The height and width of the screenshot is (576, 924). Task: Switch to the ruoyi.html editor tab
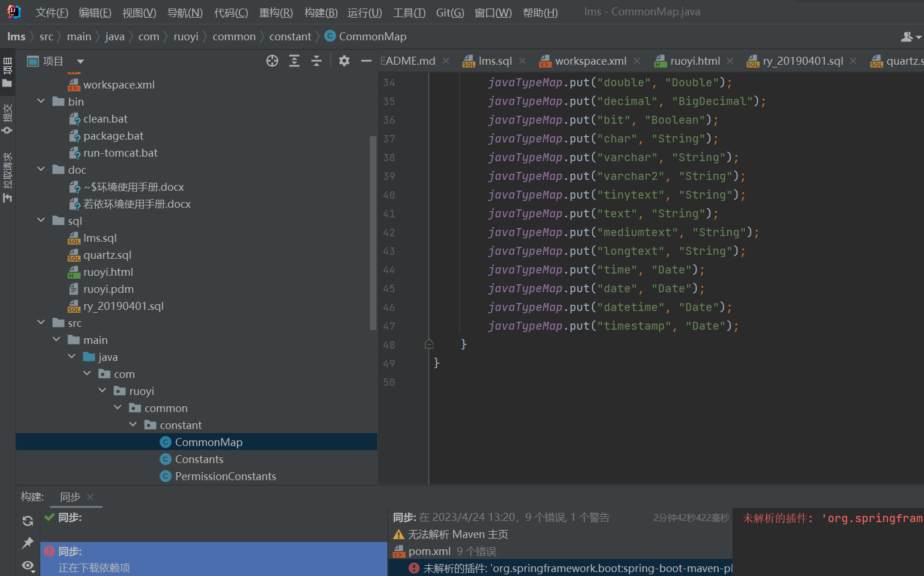pyautogui.click(x=694, y=61)
